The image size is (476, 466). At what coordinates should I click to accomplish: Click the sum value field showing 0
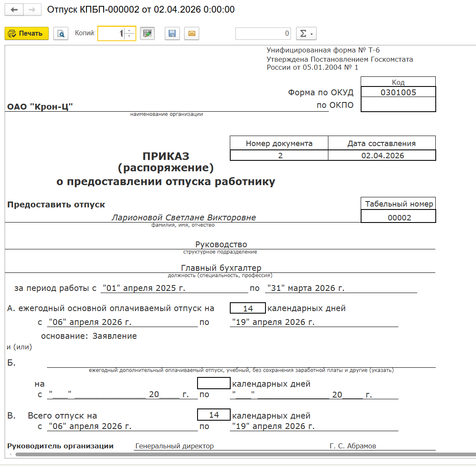(263, 34)
